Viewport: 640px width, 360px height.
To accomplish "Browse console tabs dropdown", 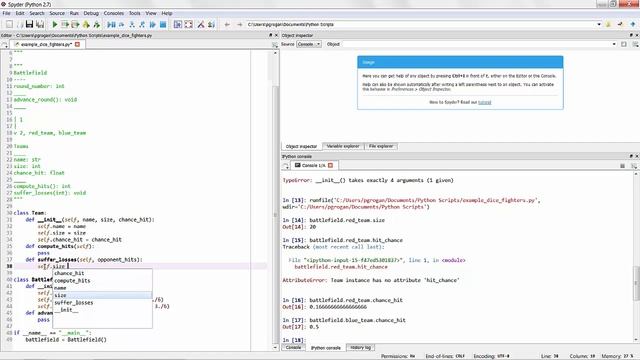I will point(286,166).
